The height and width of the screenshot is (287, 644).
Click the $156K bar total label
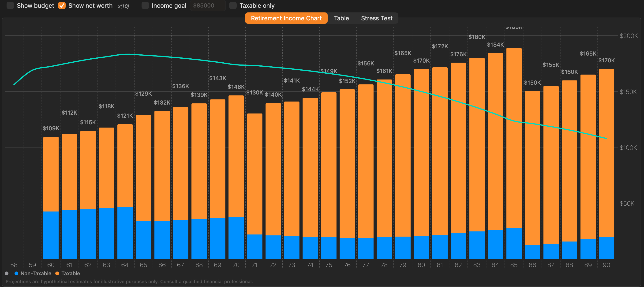366,63
